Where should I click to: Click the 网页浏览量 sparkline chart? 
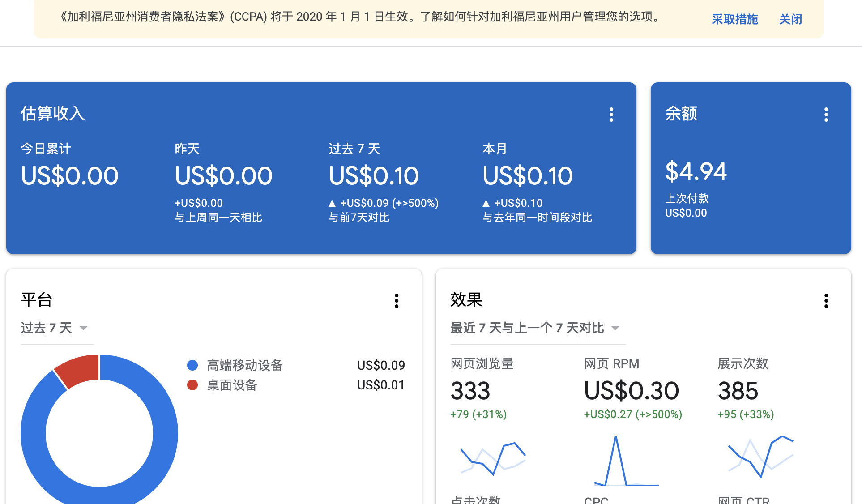point(493,459)
